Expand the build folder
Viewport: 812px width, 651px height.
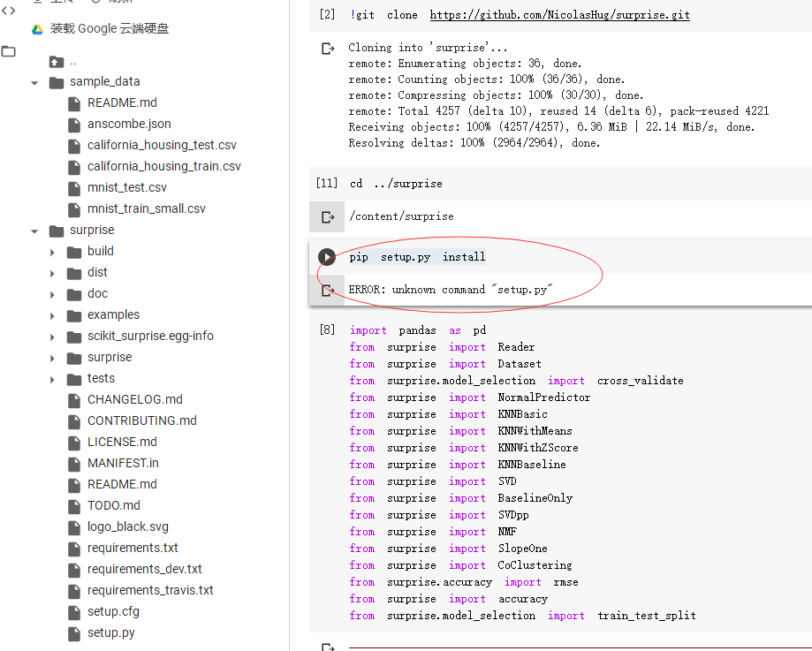click(52, 253)
